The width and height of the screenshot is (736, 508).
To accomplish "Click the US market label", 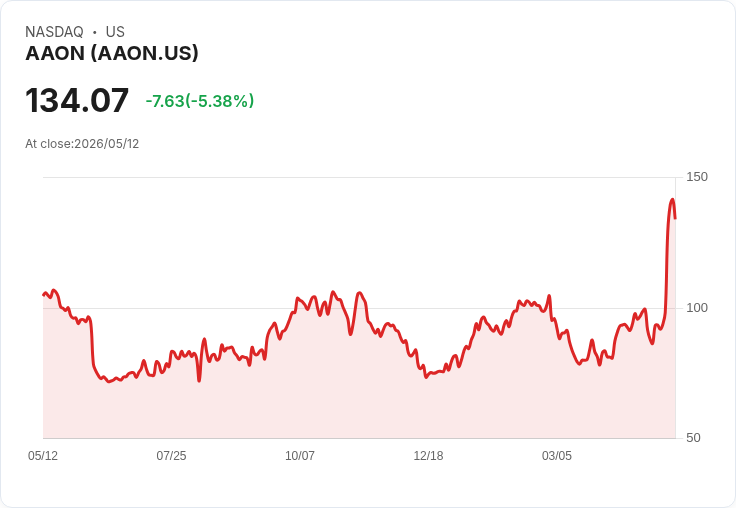I will [x=115, y=32].
